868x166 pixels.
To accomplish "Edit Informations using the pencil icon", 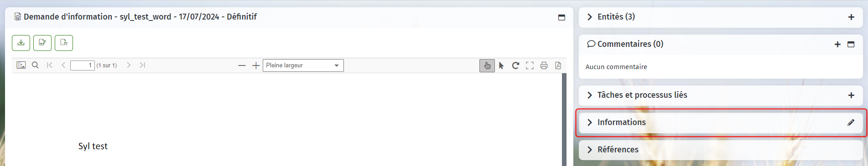I will 851,122.
